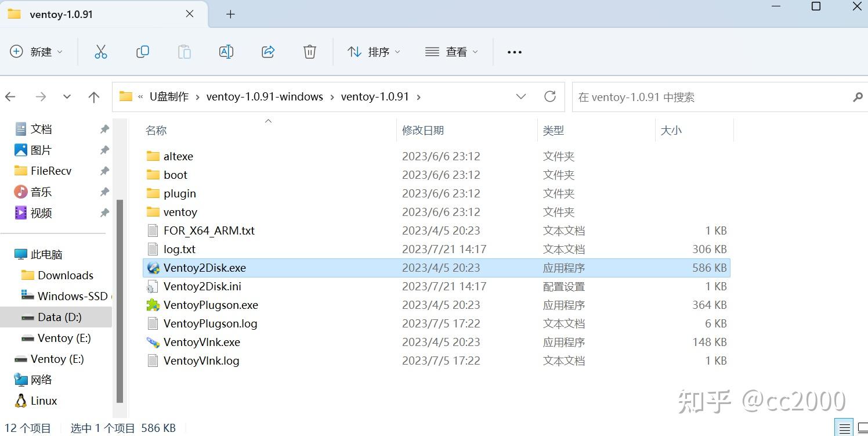Click the Rename icon
Viewport: 868px width, 436px height.
[x=226, y=52]
